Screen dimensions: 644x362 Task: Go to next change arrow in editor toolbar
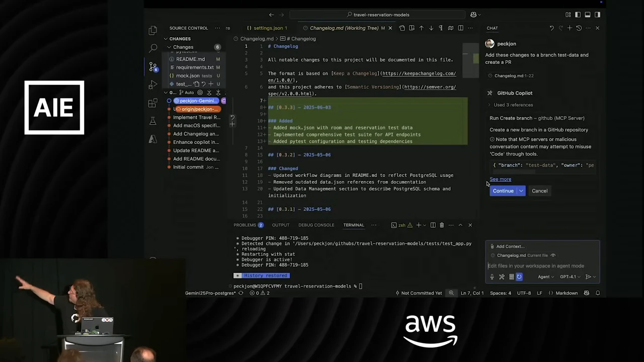coord(431,28)
